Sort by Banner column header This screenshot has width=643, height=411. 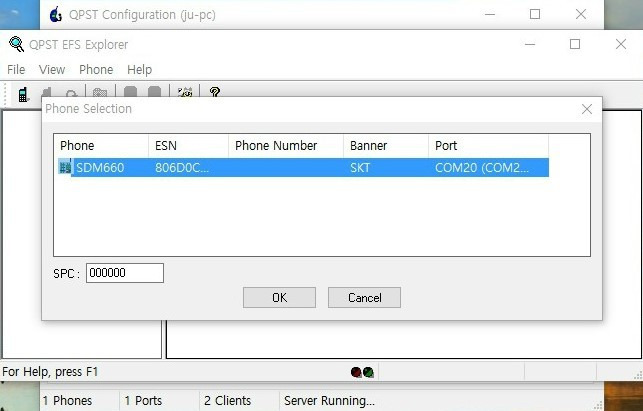[x=386, y=146]
